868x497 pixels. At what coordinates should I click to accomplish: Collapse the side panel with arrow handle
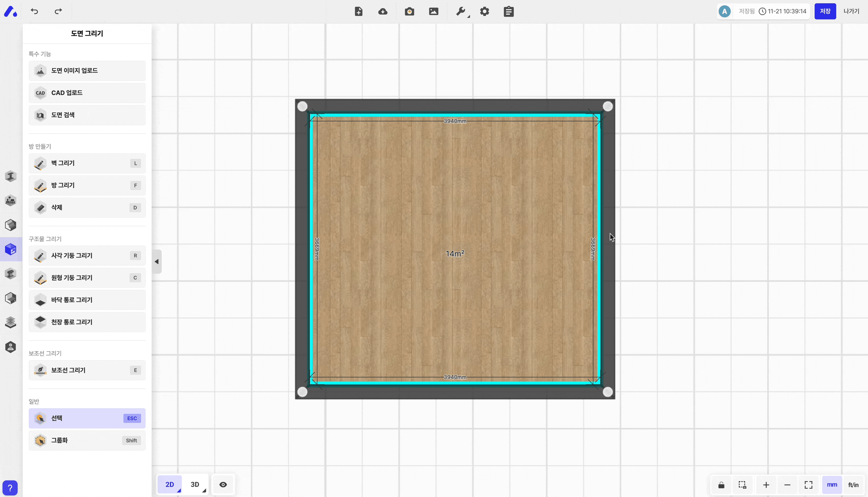(x=157, y=261)
